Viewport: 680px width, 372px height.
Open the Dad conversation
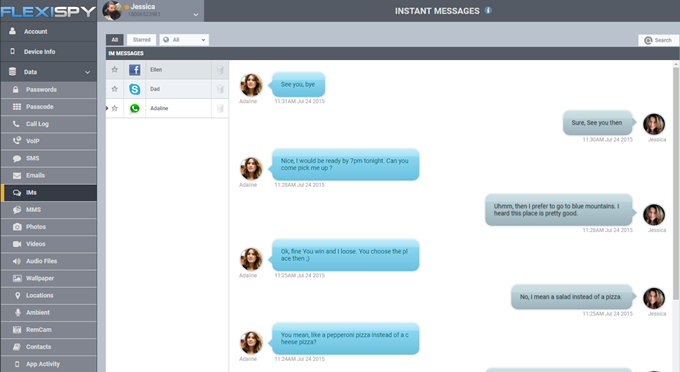pyautogui.click(x=167, y=89)
